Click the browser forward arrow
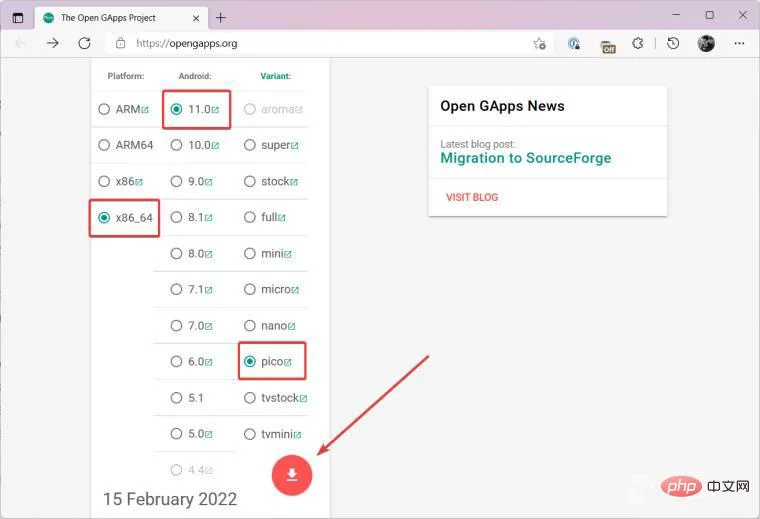The height and width of the screenshot is (519, 760). click(x=52, y=44)
